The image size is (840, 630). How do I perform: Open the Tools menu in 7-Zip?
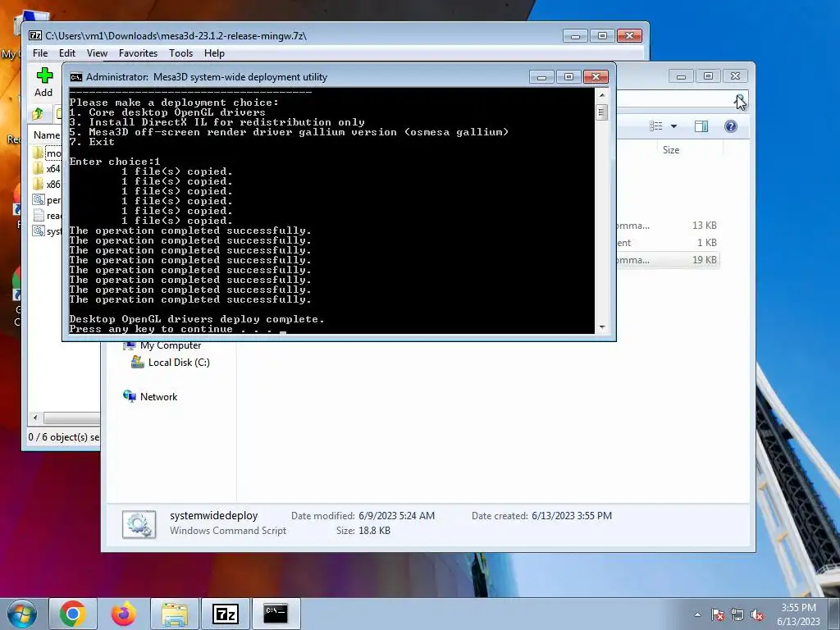pyautogui.click(x=180, y=53)
